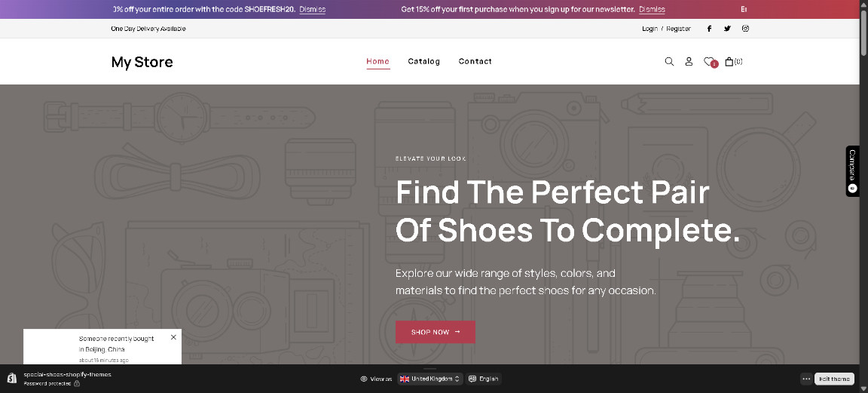
Task: Open the wishlist heart icon
Action: 709,62
